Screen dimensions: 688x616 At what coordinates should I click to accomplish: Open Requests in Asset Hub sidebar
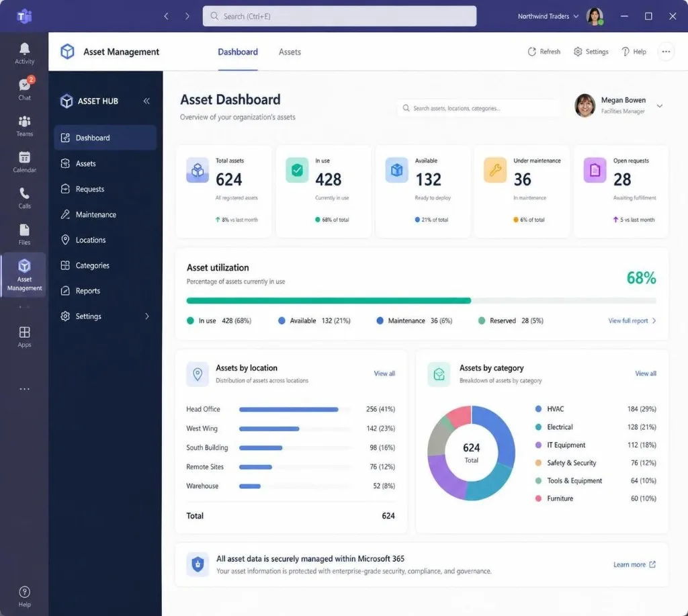point(105,189)
